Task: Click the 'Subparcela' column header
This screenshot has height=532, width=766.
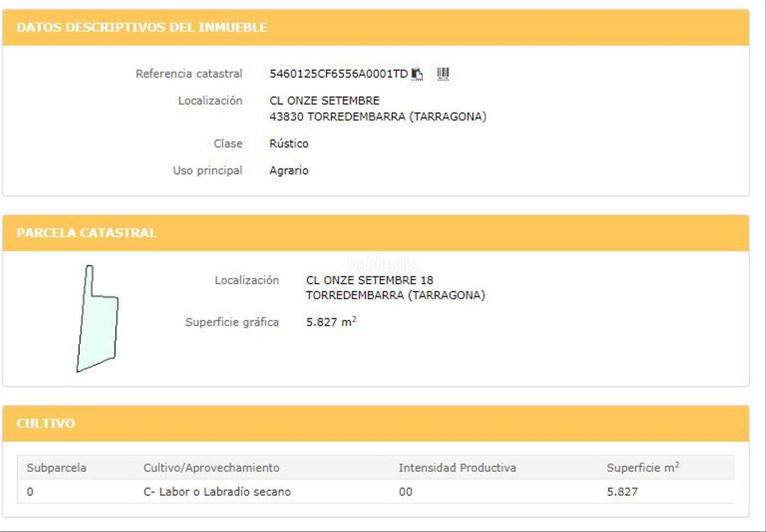Action: [56, 468]
